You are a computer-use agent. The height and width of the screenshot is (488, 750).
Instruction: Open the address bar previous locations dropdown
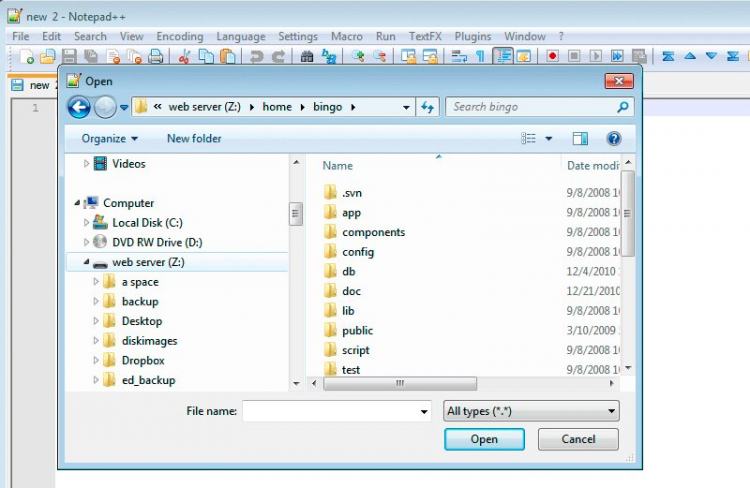coord(406,107)
